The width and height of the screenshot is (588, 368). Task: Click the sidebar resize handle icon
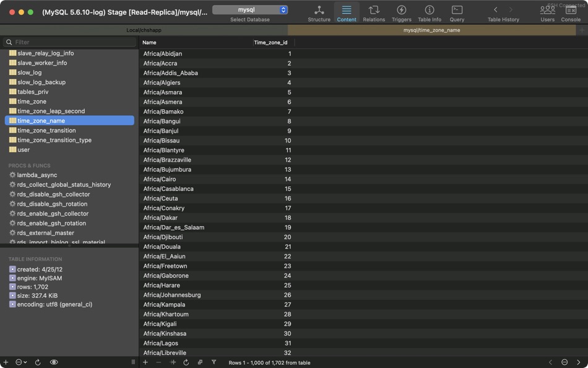(133, 362)
